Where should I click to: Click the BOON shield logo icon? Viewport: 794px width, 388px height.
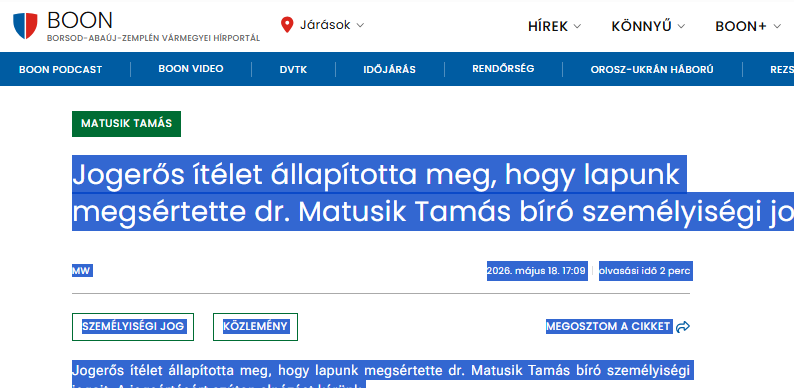(x=25, y=26)
